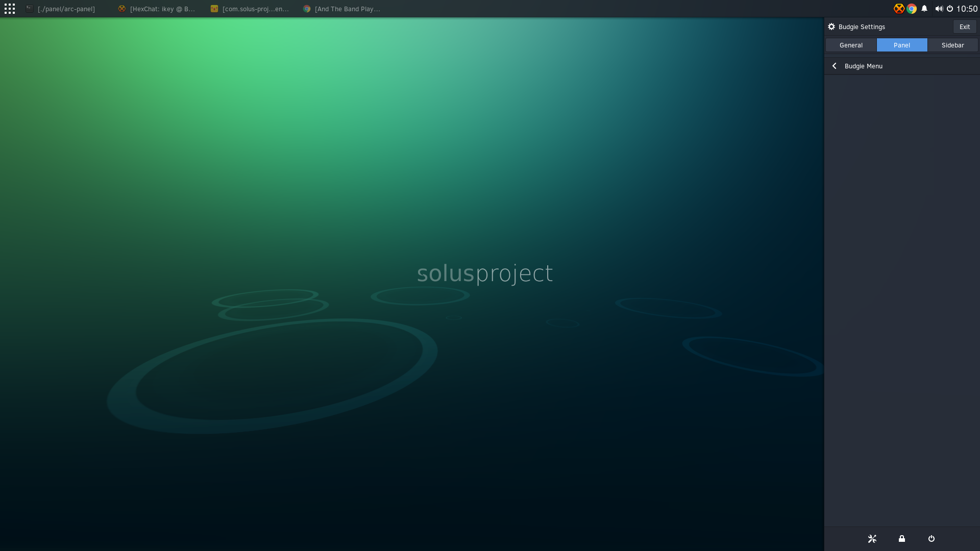Open the volume speaker indicator

(x=939, y=9)
